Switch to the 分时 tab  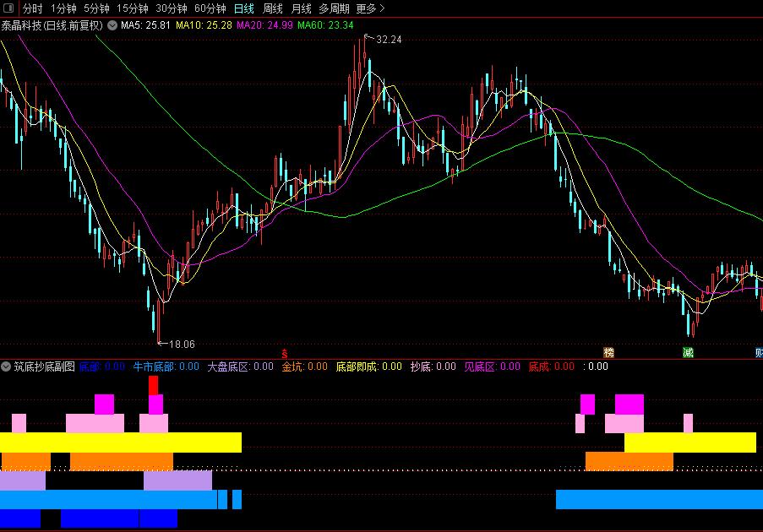[33, 8]
